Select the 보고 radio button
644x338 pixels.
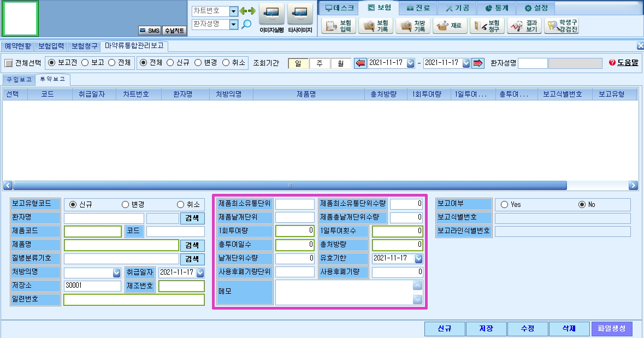(x=85, y=62)
